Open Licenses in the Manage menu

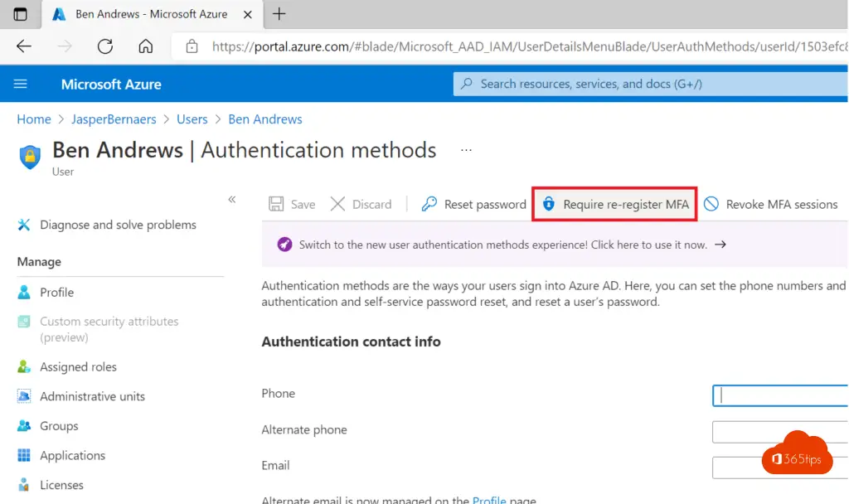(x=51, y=485)
